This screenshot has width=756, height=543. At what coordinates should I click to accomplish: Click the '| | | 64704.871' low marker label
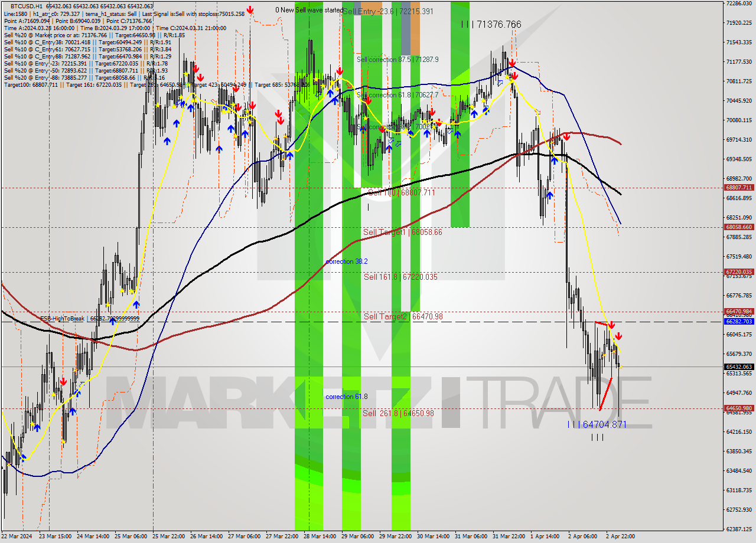pos(597,424)
